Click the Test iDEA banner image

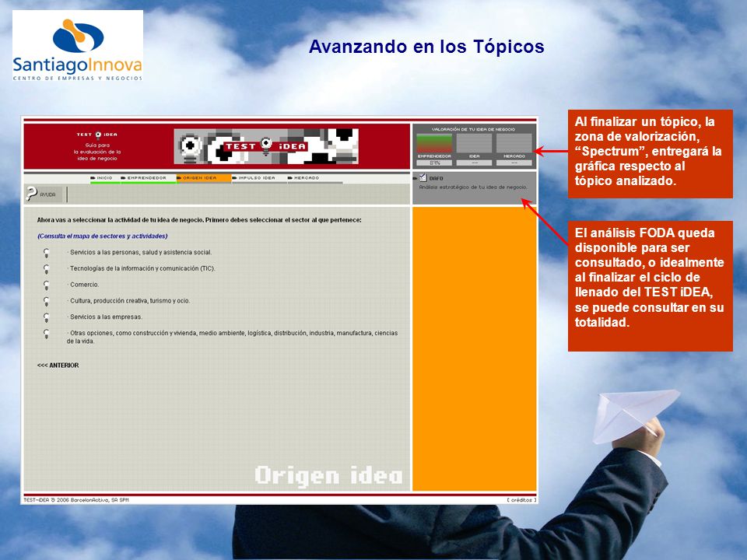[266, 146]
